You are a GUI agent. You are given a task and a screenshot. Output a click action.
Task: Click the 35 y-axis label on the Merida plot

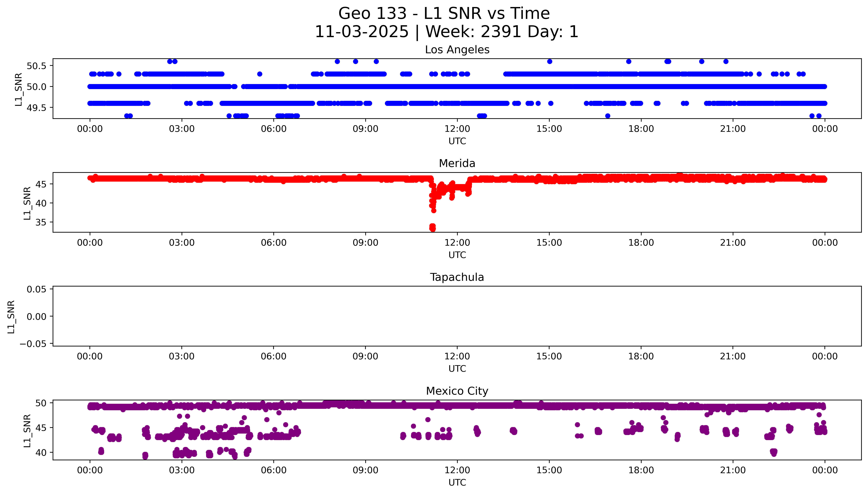coord(41,222)
